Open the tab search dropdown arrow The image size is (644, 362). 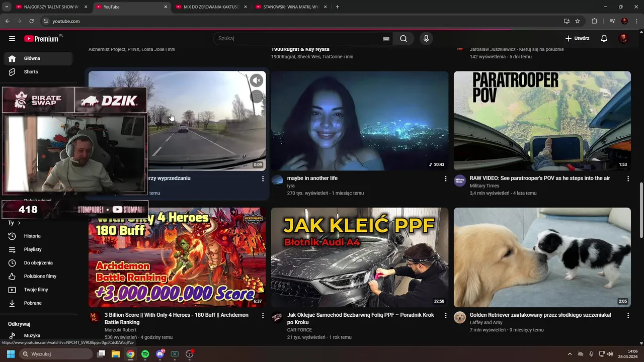[x=7, y=7]
